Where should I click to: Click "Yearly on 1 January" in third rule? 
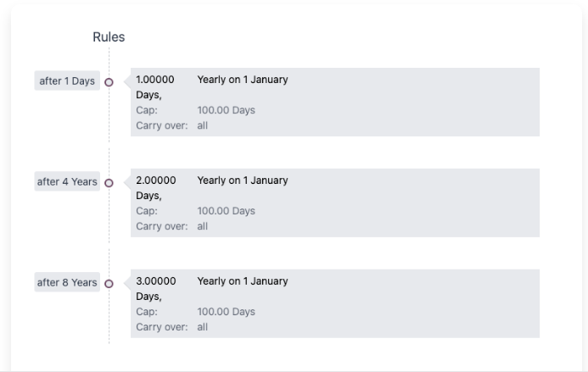tap(243, 281)
